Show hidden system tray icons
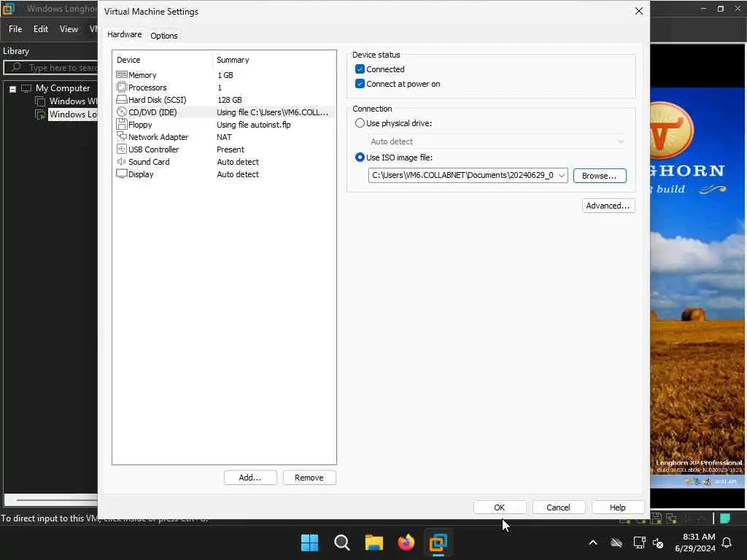 pos(593,542)
